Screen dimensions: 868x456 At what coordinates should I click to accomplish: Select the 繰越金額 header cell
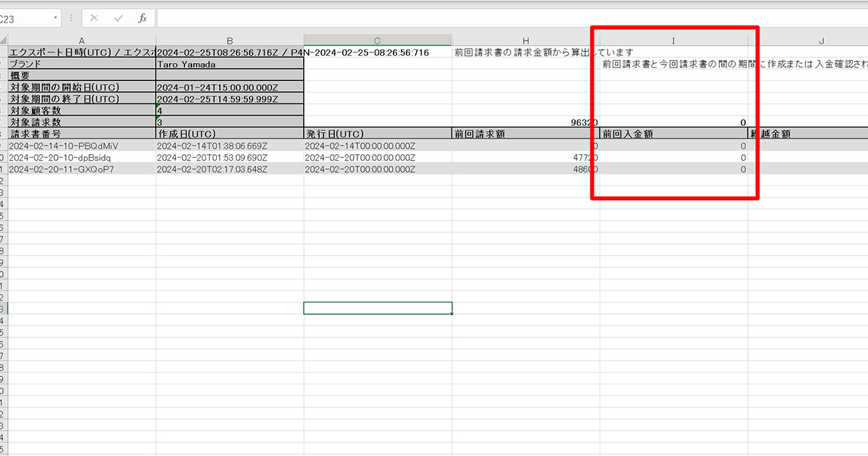pos(808,134)
